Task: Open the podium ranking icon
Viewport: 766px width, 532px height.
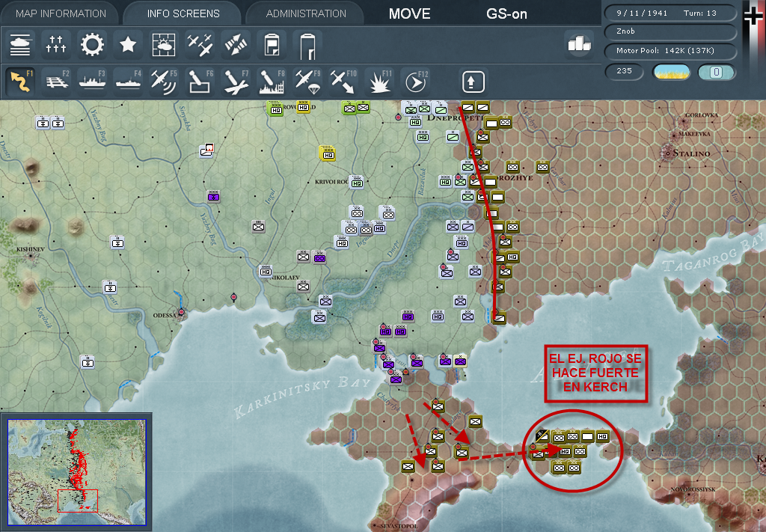Action: (579, 44)
